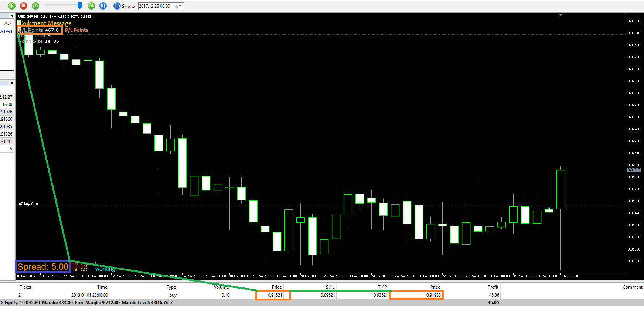Click the .91326 value in the left panel
Image resolution: width=644 pixels, height=310 pixels.
tap(6, 134)
